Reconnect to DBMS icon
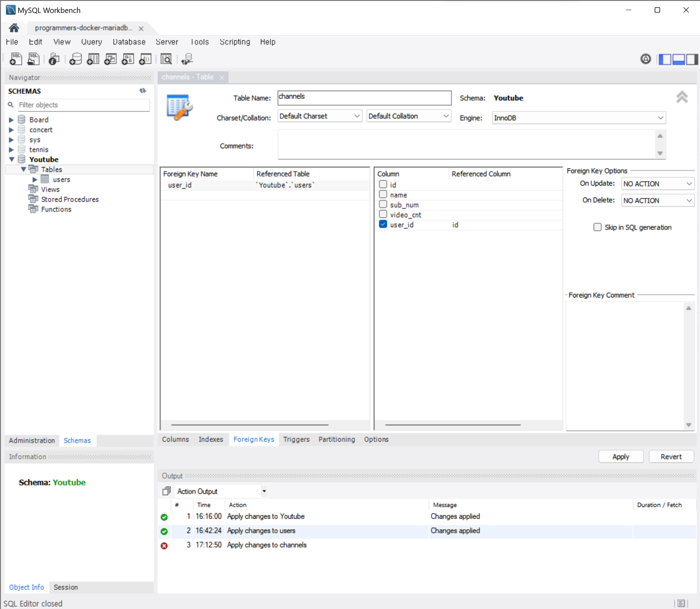700x609 pixels. tap(187, 59)
